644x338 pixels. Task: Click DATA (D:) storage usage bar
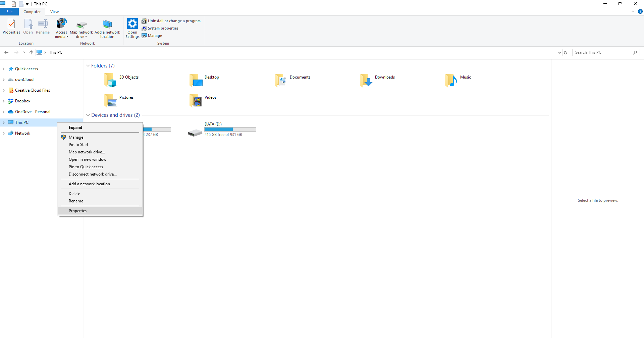(230, 129)
